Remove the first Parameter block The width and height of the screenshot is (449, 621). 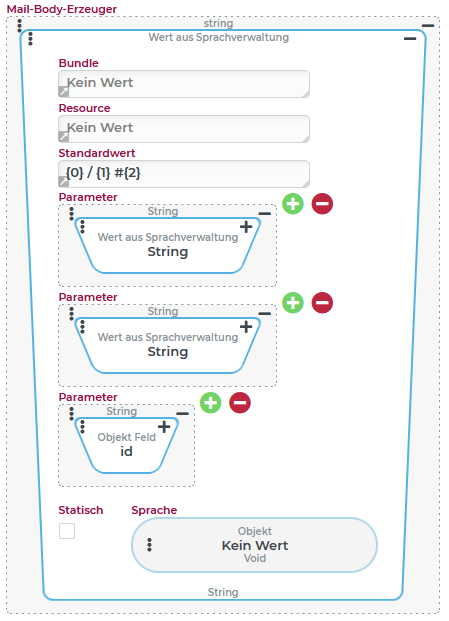(x=322, y=204)
